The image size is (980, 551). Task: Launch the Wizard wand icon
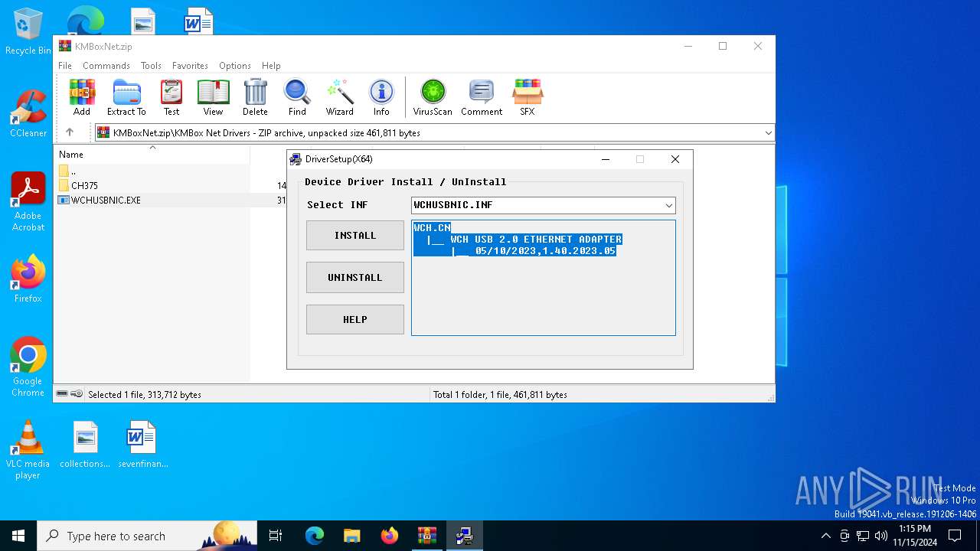[x=339, y=97]
